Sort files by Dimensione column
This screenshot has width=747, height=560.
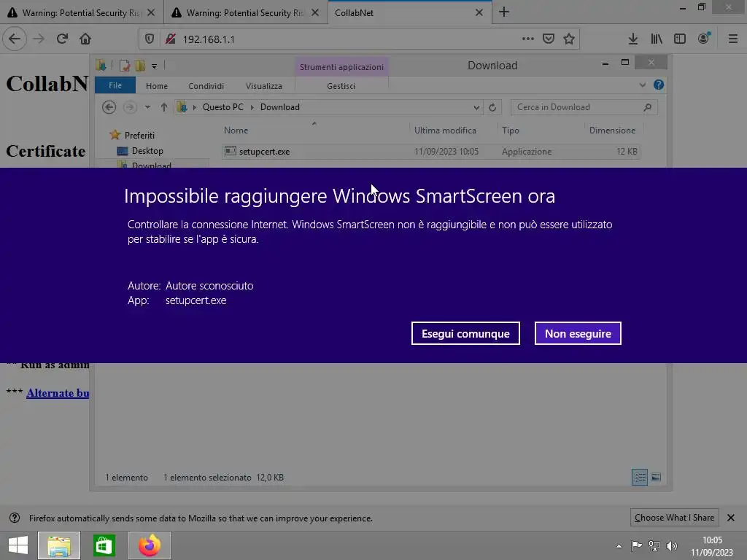pyautogui.click(x=612, y=130)
